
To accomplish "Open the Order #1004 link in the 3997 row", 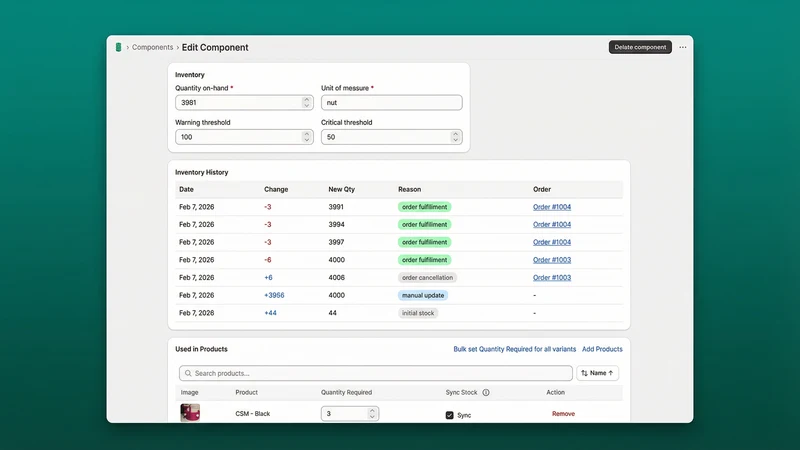I will coord(552,242).
